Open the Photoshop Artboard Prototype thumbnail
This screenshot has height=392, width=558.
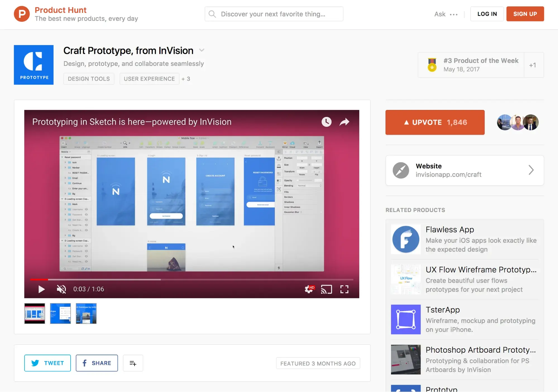[x=406, y=360]
